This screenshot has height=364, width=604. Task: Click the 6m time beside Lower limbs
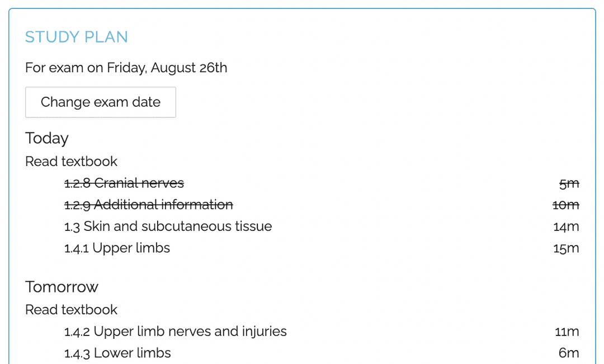tap(569, 353)
